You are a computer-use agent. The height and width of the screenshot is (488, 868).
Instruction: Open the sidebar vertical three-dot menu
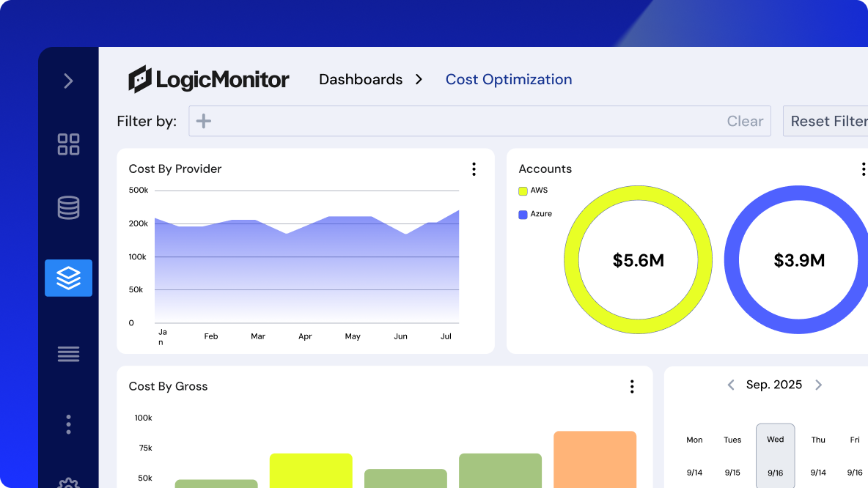[68, 424]
